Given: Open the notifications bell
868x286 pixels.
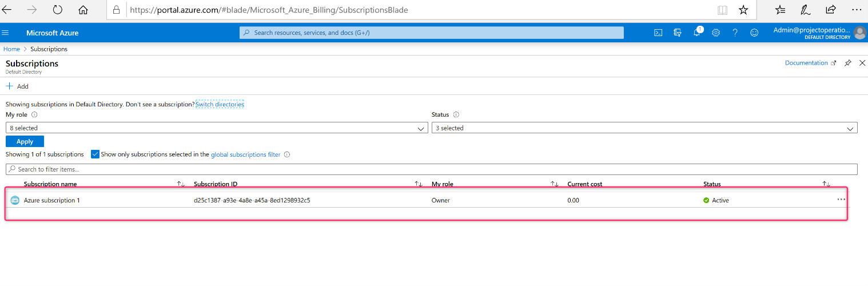Looking at the screenshot, I should point(697,32).
